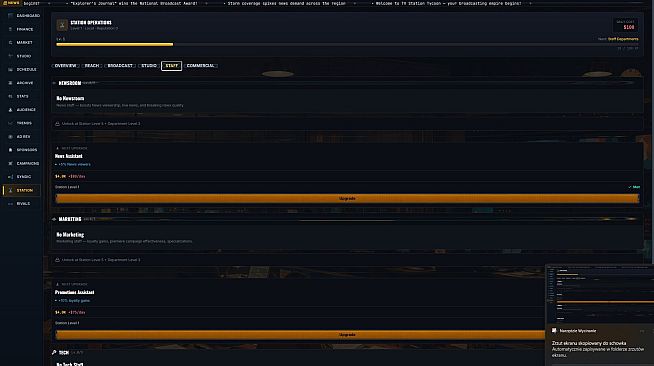Click the 'Promotions Assistant' upgrade title
Screen dimensions: 654x366
coord(75,292)
